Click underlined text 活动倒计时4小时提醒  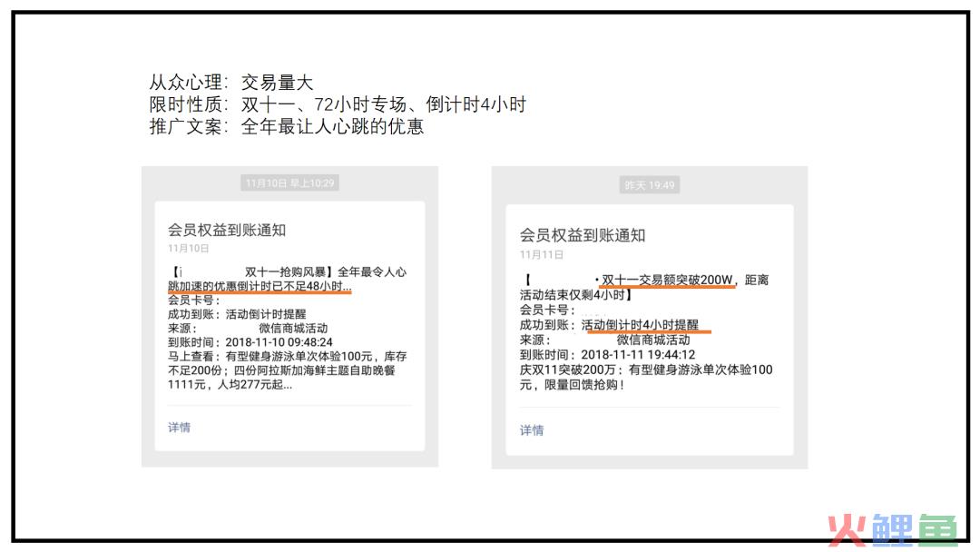pyautogui.click(x=640, y=325)
